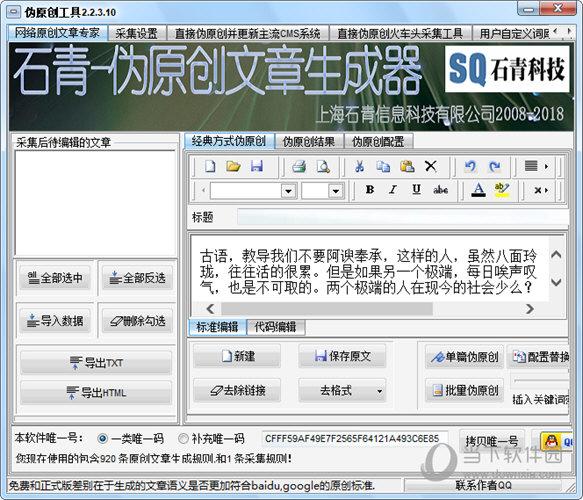
Task: Click the Paste clipboard icon
Action: coord(407,166)
